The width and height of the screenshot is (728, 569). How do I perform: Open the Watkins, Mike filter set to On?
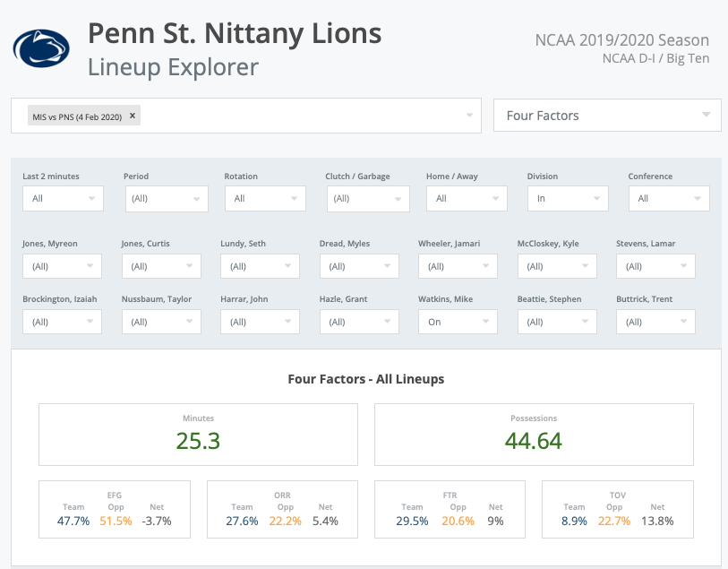pos(458,322)
